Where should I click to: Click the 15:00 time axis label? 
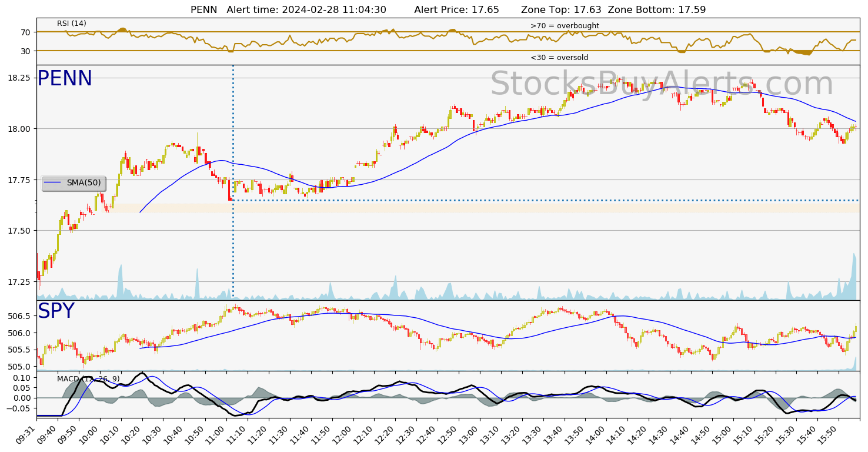[723, 436]
